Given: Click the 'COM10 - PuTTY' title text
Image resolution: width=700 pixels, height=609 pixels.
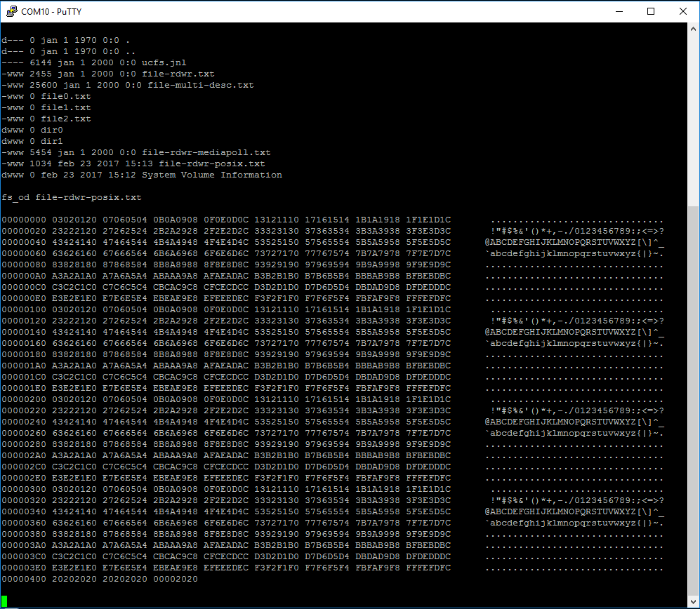Looking at the screenshot, I should (51, 12).
